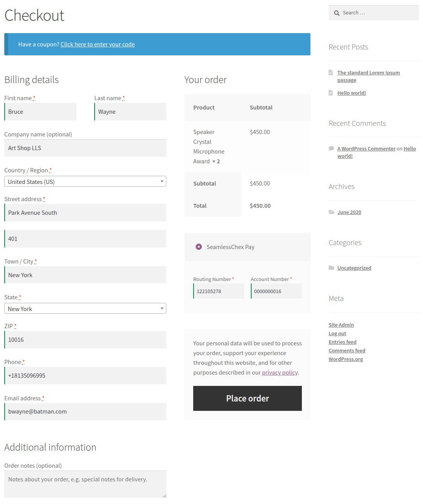Click the Log out link under Meta
423x504 pixels.
(337, 333)
